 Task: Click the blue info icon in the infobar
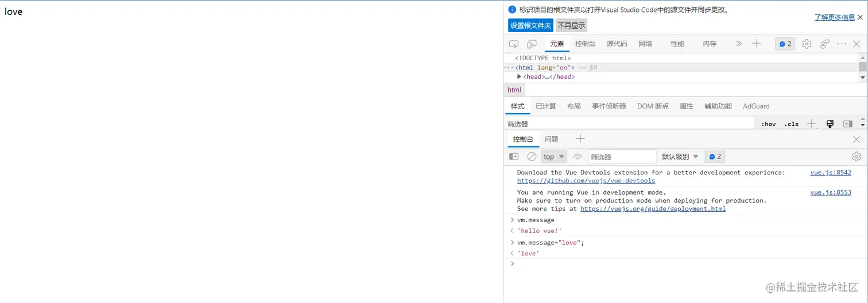pyautogui.click(x=512, y=9)
